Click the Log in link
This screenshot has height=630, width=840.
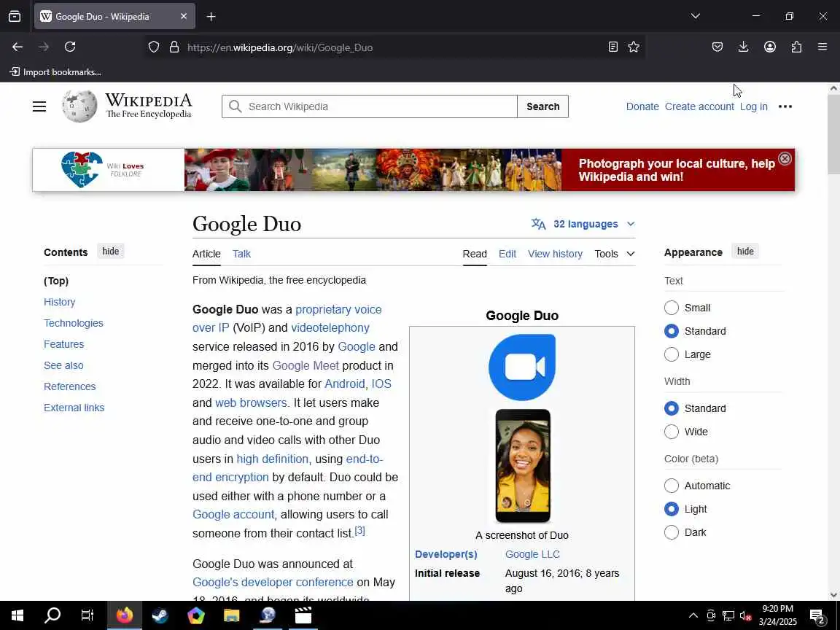click(x=753, y=106)
